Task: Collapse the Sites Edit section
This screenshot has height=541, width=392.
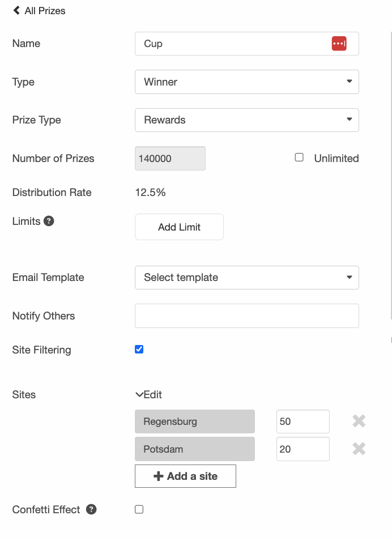Action: click(x=148, y=394)
